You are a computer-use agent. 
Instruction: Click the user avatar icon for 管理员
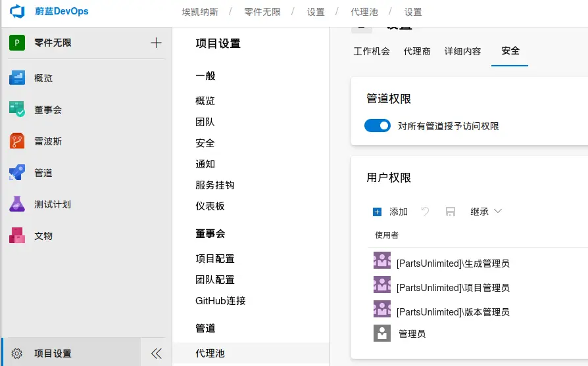click(x=381, y=333)
